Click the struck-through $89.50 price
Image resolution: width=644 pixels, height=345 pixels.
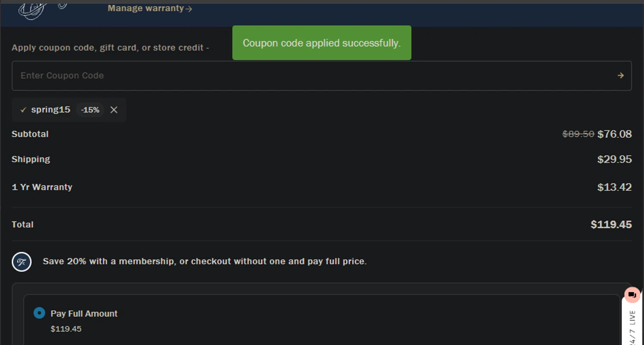(578, 134)
